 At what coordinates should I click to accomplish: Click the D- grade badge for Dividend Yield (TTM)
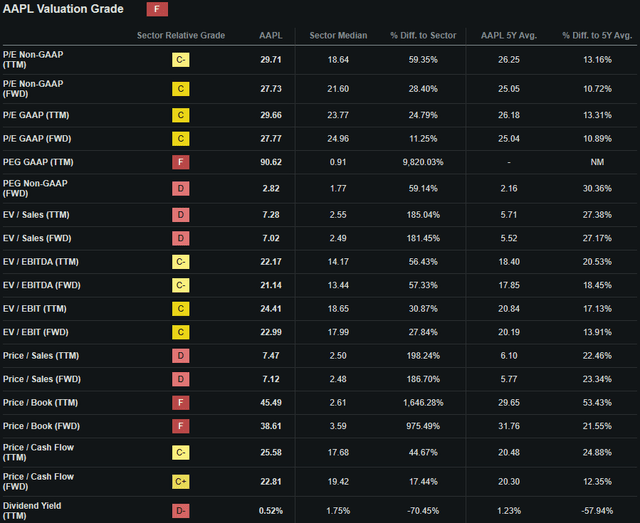[x=180, y=511]
